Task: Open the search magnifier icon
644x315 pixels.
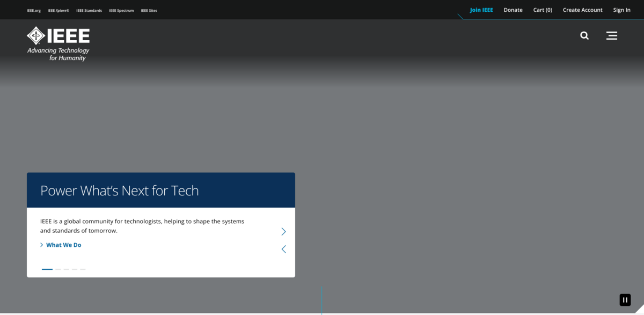Action: (584, 36)
